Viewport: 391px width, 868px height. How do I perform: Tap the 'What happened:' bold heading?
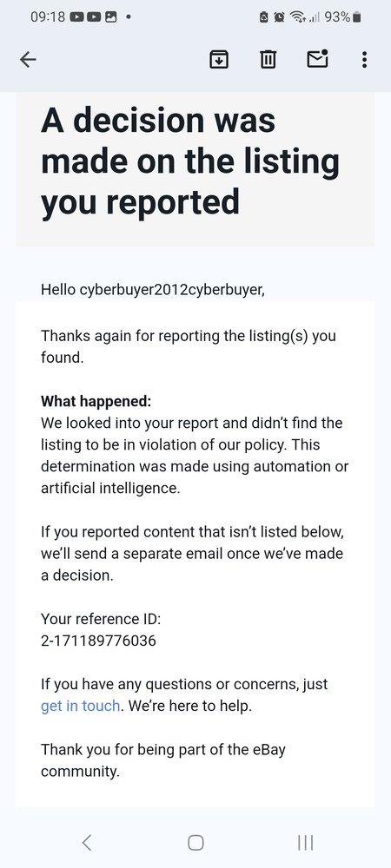point(96,401)
